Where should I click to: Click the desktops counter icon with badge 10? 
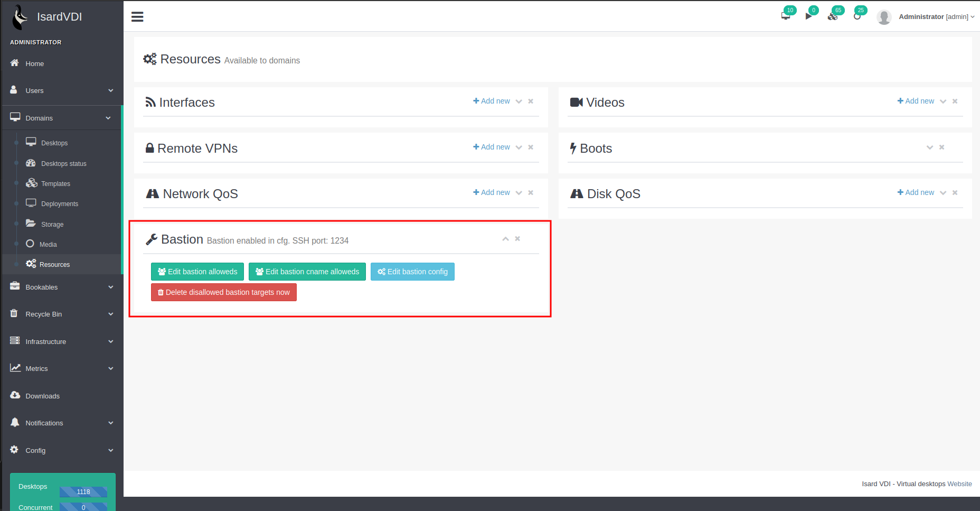[x=786, y=16]
